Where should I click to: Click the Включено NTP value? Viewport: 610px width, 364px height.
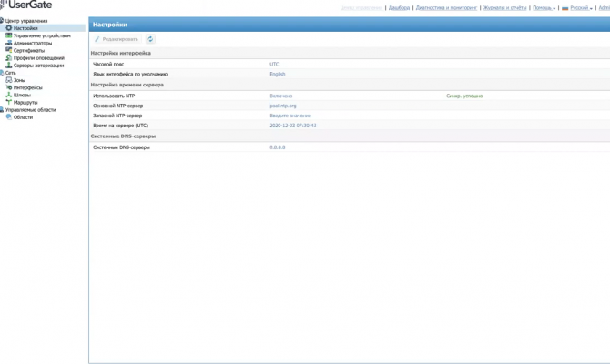(281, 96)
